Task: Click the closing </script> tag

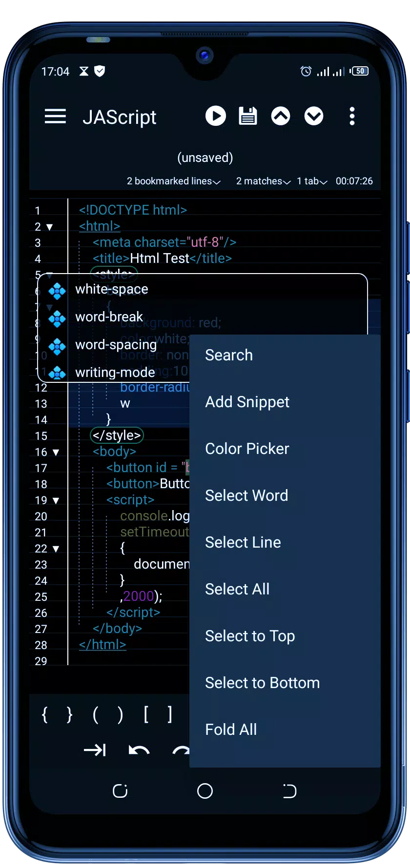Action: point(133,612)
